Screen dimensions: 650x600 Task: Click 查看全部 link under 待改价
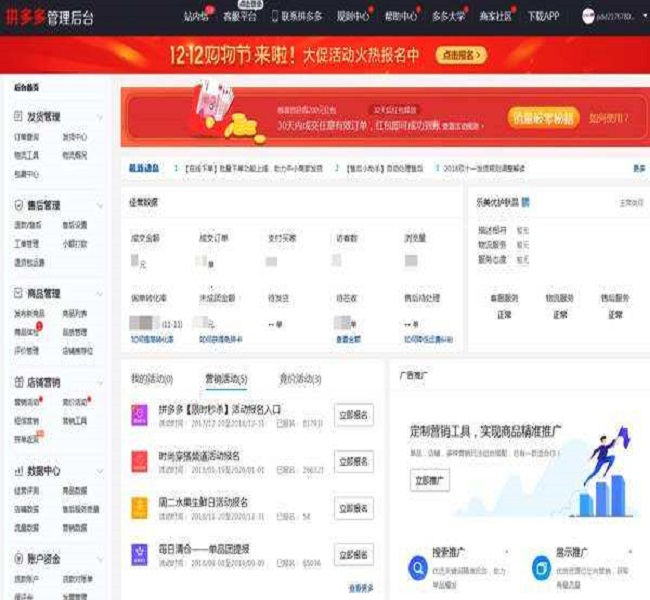[x=348, y=339]
